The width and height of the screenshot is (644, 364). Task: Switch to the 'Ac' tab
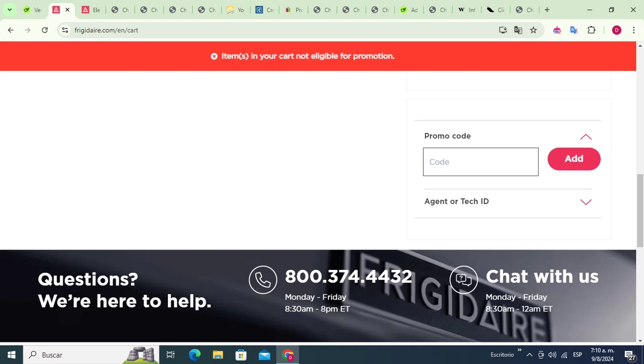coord(409,10)
